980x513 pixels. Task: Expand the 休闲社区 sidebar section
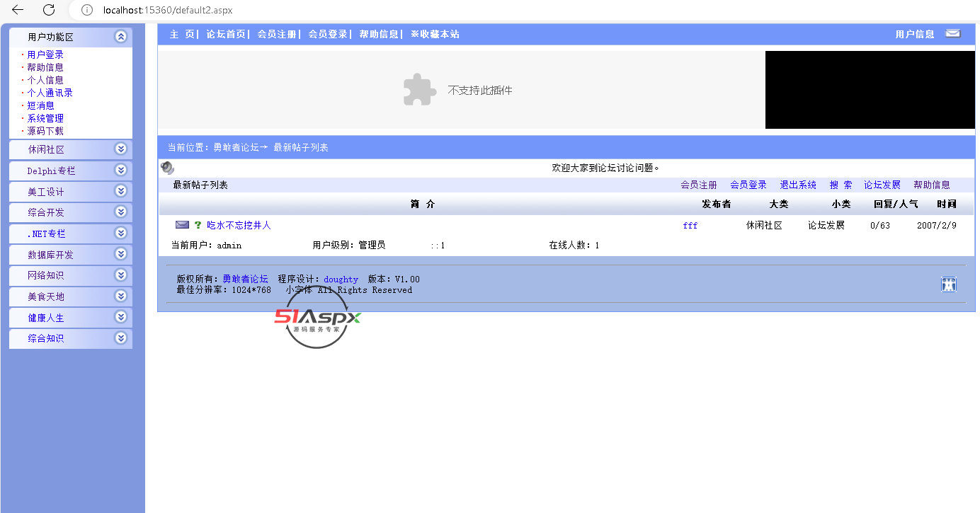pos(121,149)
